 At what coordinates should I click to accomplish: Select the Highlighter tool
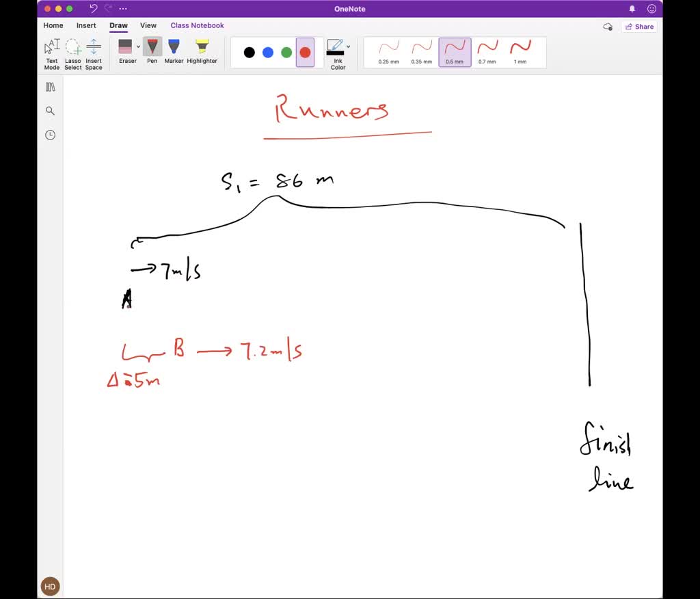click(x=202, y=51)
